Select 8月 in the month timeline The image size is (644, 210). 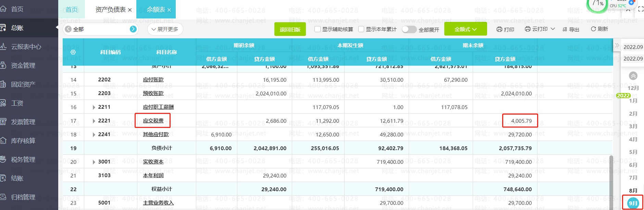633,191
